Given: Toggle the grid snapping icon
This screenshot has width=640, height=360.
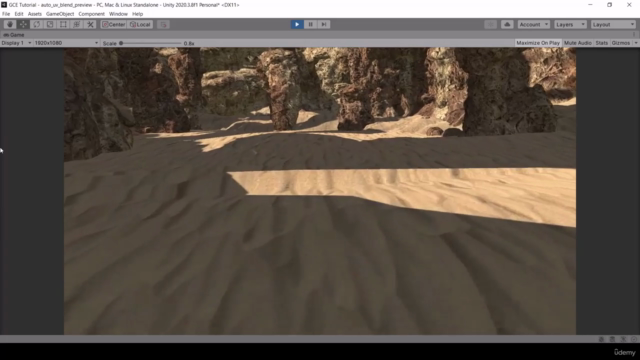Looking at the screenshot, I should click(x=163, y=24).
